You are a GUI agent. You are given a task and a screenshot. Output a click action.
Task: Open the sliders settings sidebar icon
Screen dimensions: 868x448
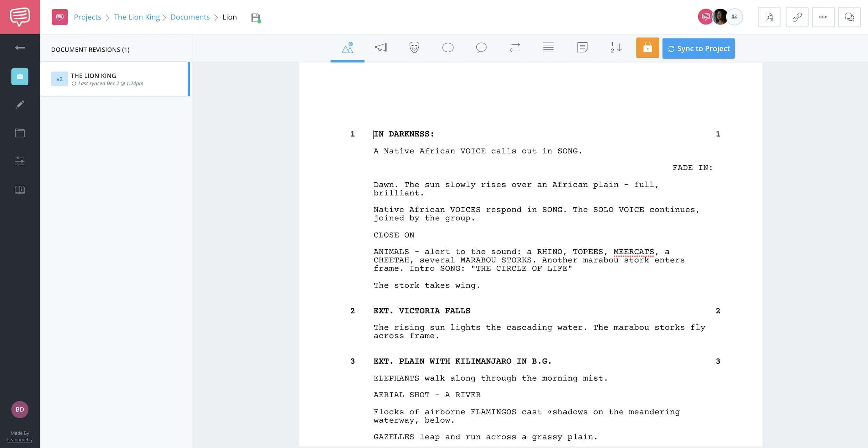click(20, 161)
